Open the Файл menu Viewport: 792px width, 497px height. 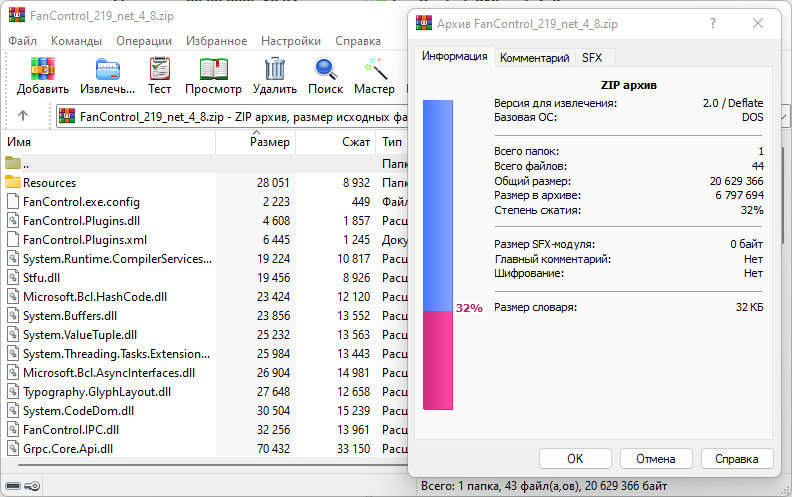[23, 41]
